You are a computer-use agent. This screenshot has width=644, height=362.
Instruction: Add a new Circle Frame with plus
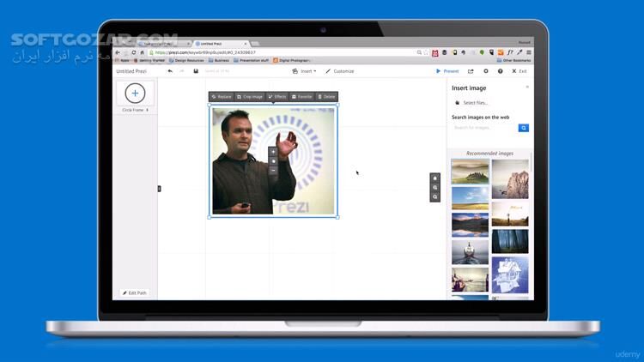point(135,94)
